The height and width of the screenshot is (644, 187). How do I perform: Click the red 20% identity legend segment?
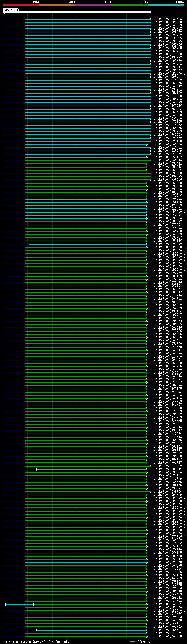click(x=21, y=5)
